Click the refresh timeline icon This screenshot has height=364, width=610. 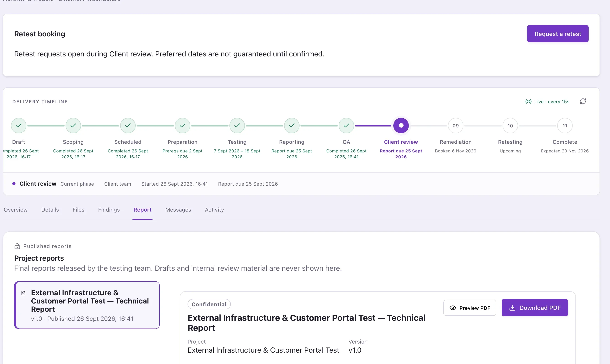[x=583, y=101]
